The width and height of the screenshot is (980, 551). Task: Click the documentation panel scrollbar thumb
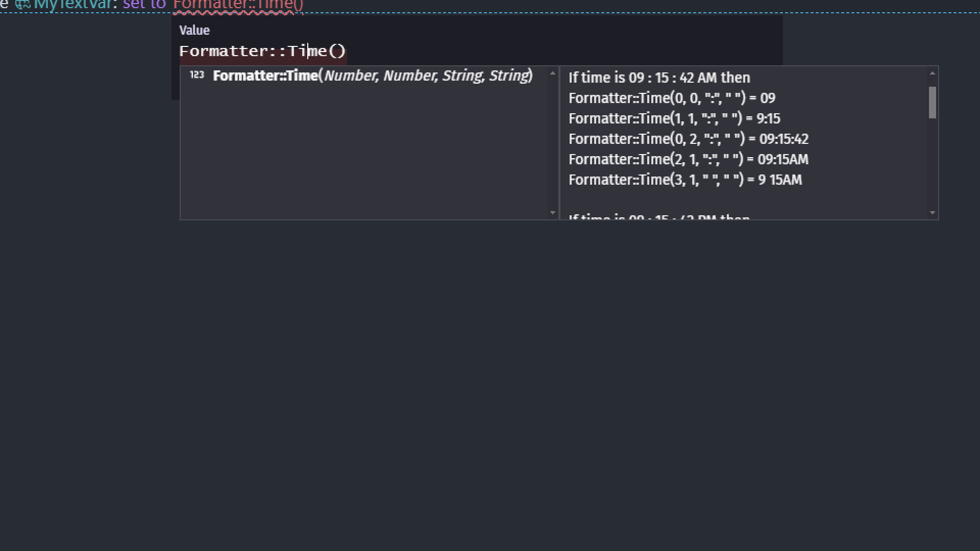coord(933,103)
